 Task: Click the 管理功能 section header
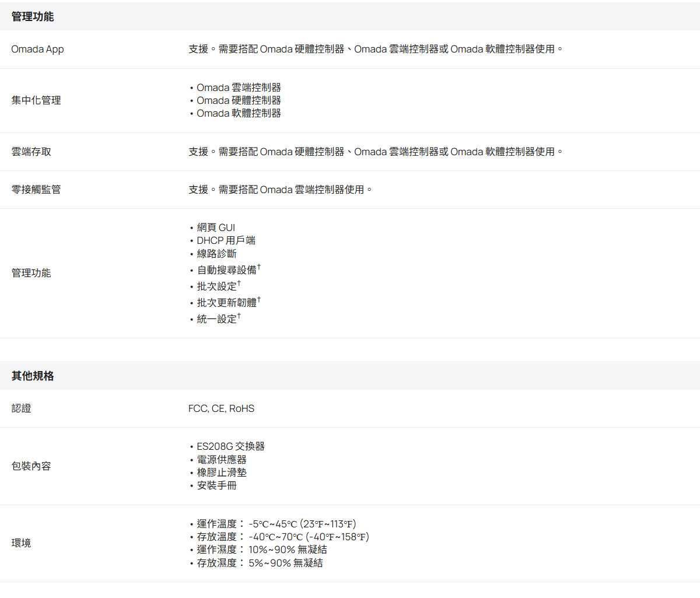point(33,17)
